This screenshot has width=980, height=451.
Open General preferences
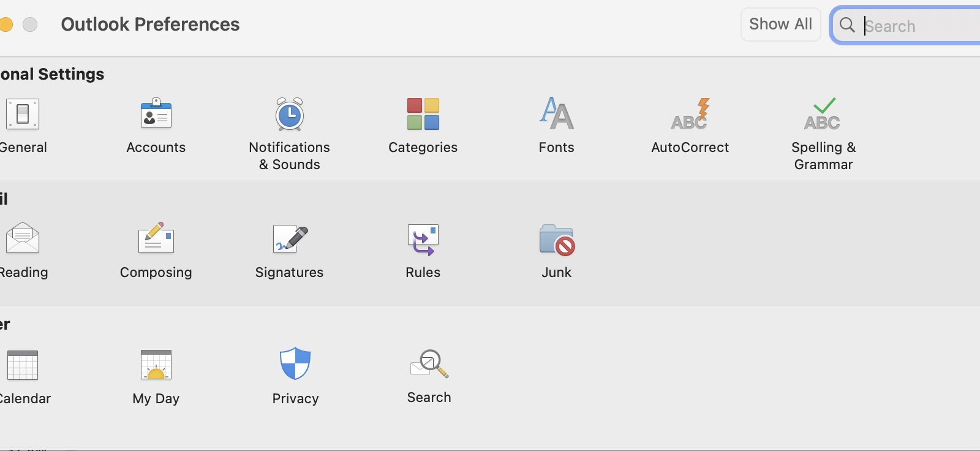[x=23, y=115]
